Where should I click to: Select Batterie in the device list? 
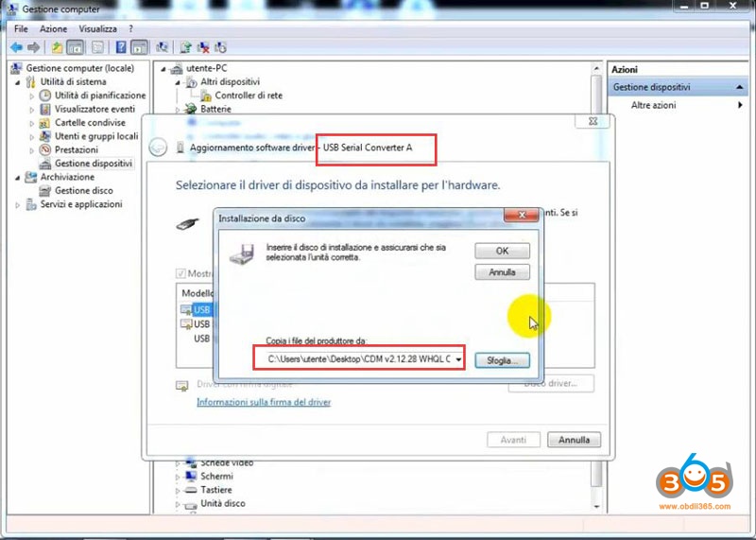[x=215, y=109]
